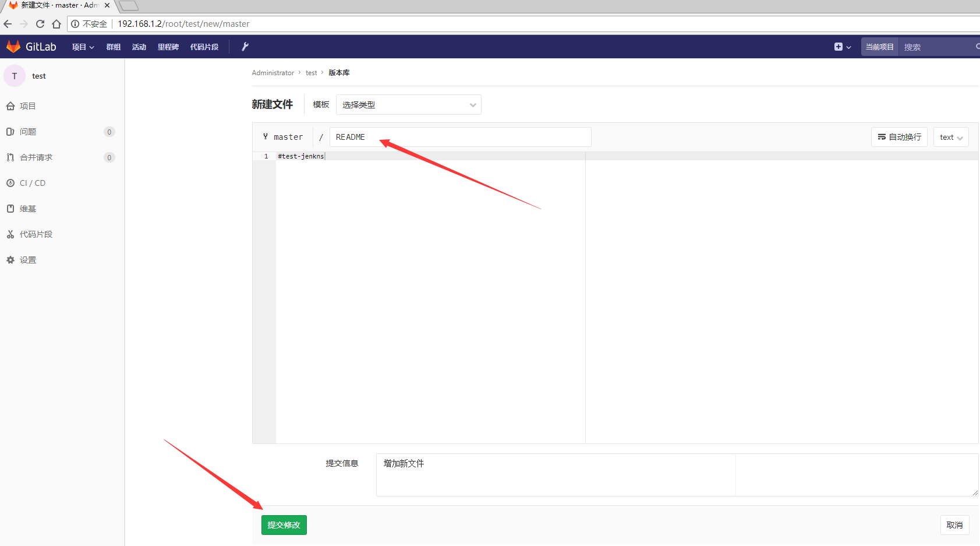
Task: Click the browser forward arrow
Action: 24,24
